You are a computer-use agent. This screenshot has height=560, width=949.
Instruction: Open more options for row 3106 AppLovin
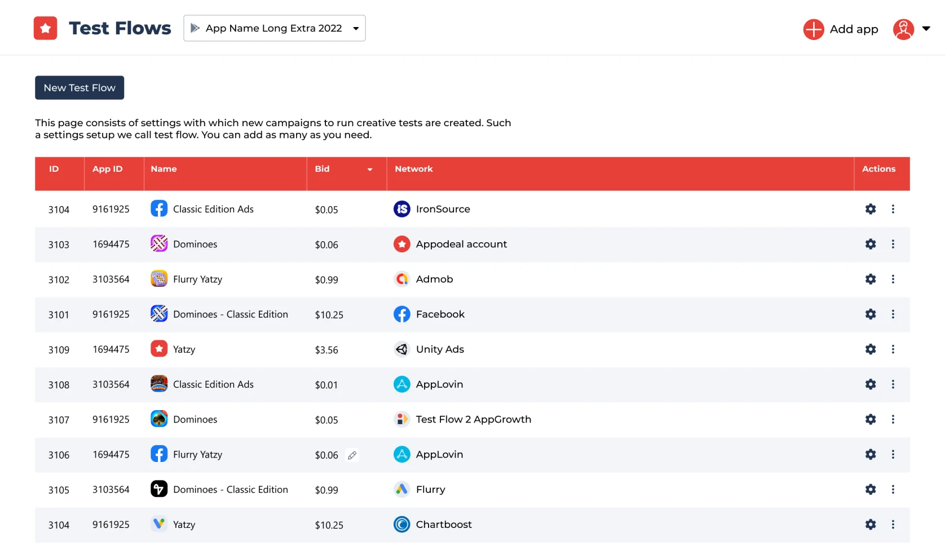pyautogui.click(x=893, y=454)
